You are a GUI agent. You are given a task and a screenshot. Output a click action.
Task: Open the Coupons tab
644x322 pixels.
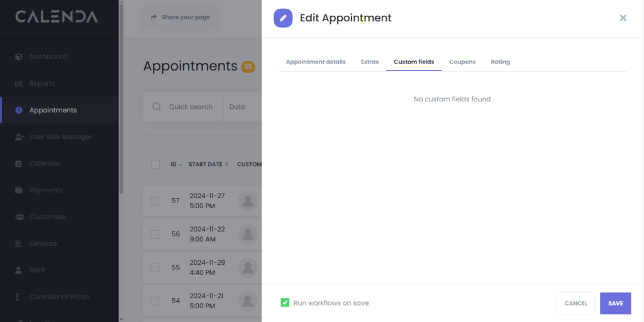click(x=462, y=62)
